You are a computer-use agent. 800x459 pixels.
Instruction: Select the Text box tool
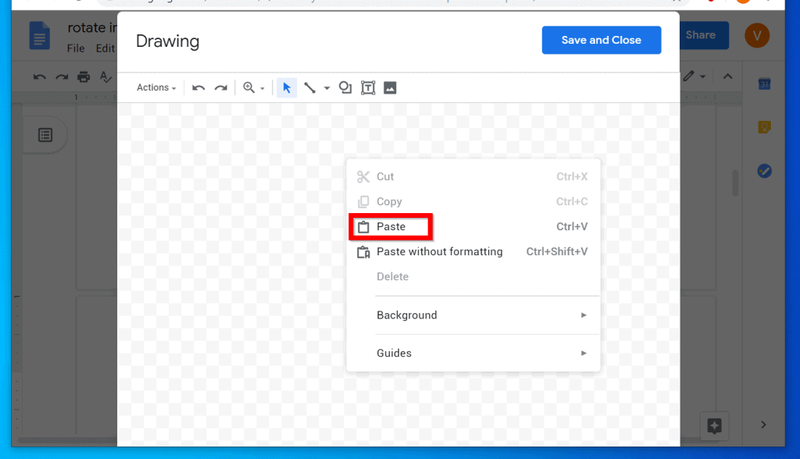coord(368,88)
